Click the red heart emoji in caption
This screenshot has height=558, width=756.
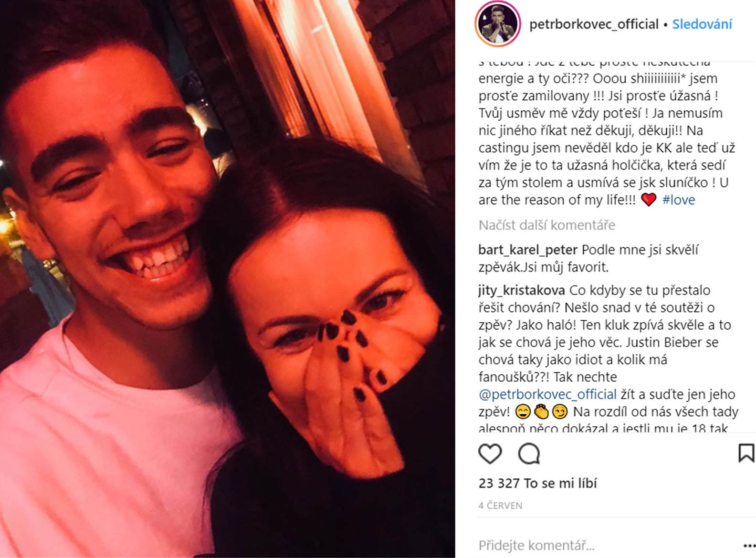click(x=649, y=200)
